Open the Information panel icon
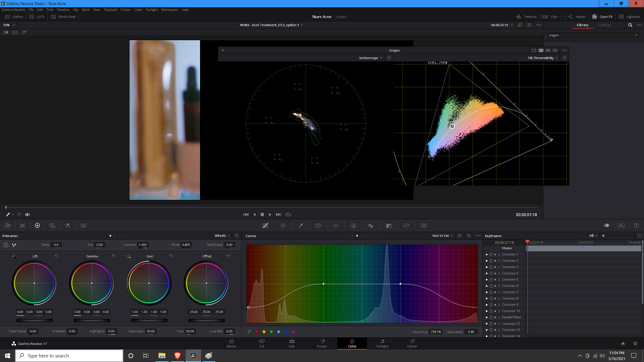This screenshot has height=362, width=644. pos(636,226)
